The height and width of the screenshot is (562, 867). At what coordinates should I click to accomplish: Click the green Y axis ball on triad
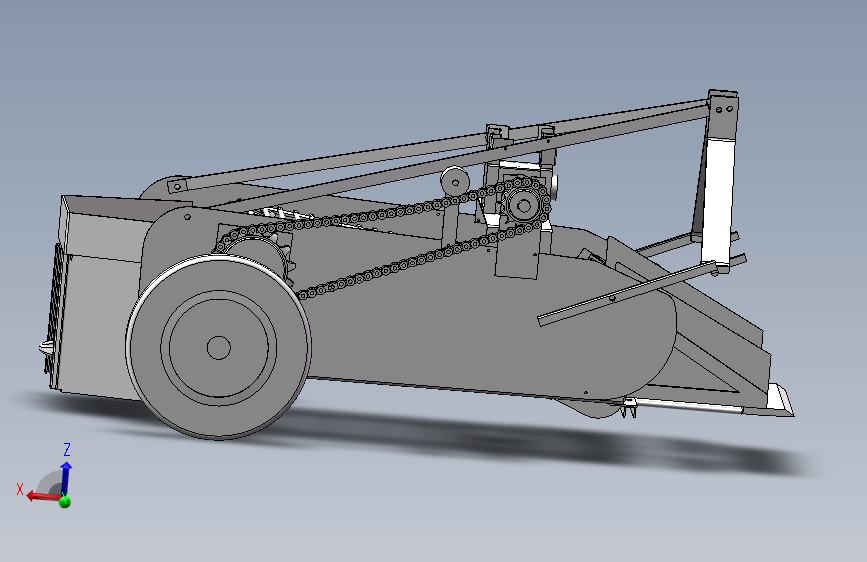pos(65,502)
